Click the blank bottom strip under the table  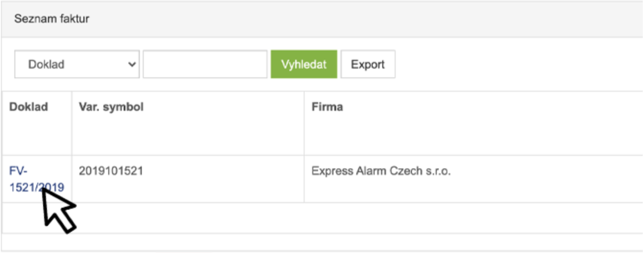pos(322,242)
